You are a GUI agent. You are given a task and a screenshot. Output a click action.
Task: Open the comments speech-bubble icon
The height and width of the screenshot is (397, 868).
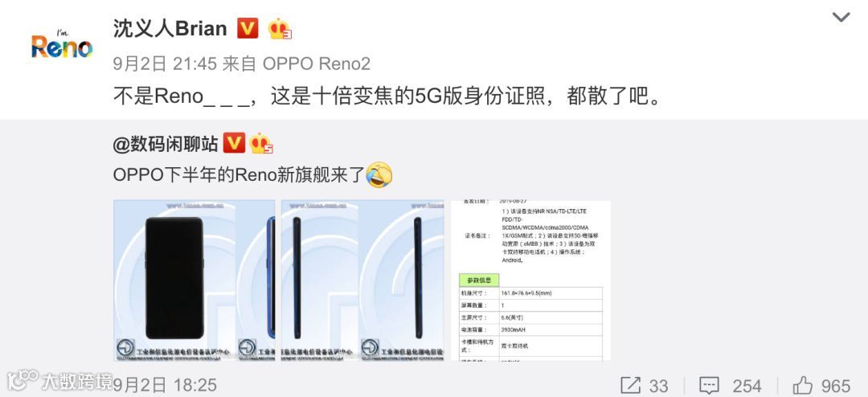(709, 386)
